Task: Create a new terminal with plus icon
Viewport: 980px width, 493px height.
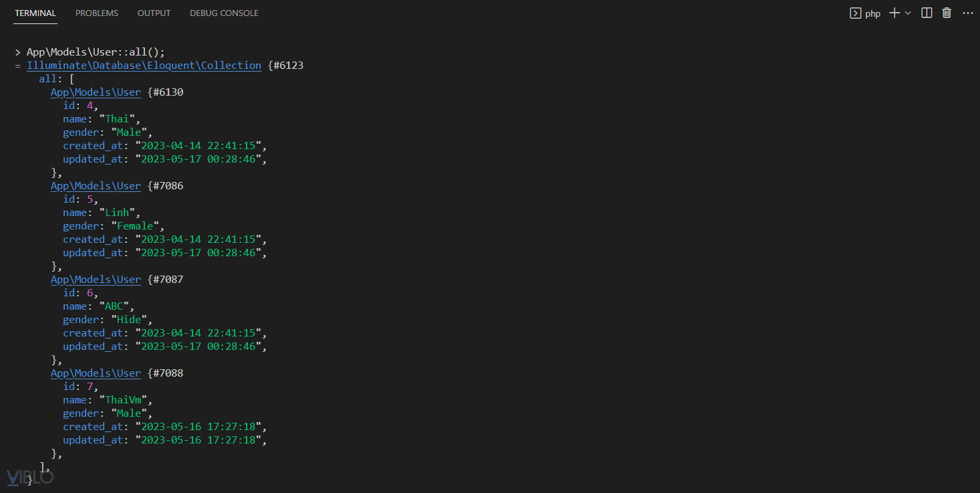Action: (x=894, y=13)
